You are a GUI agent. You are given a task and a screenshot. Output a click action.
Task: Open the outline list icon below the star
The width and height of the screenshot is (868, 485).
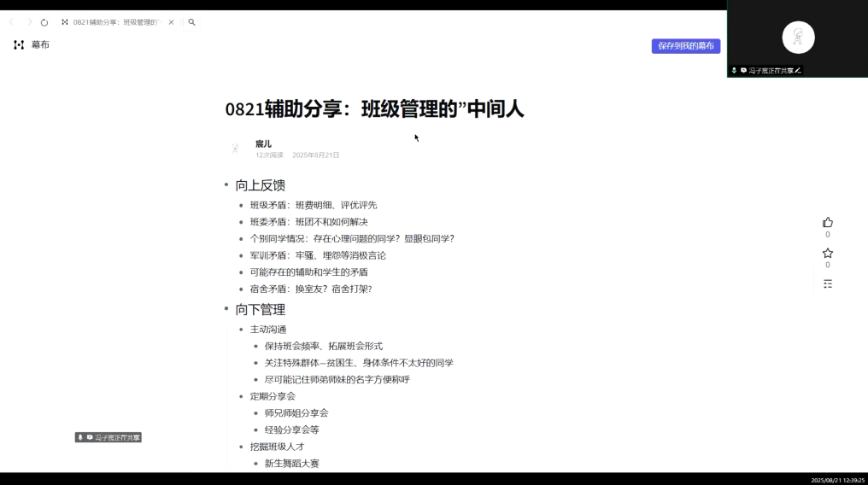[827, 283]
